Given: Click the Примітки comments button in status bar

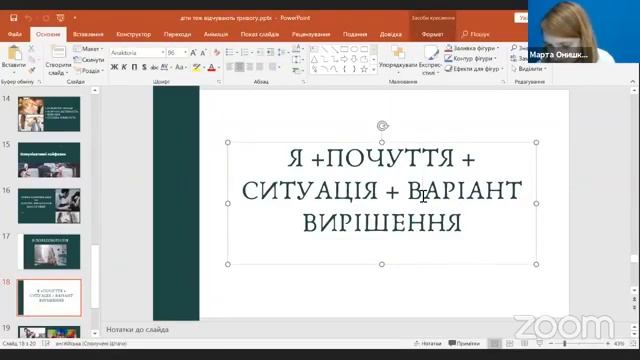Looking at the screenshot, I should pos(464,344).
